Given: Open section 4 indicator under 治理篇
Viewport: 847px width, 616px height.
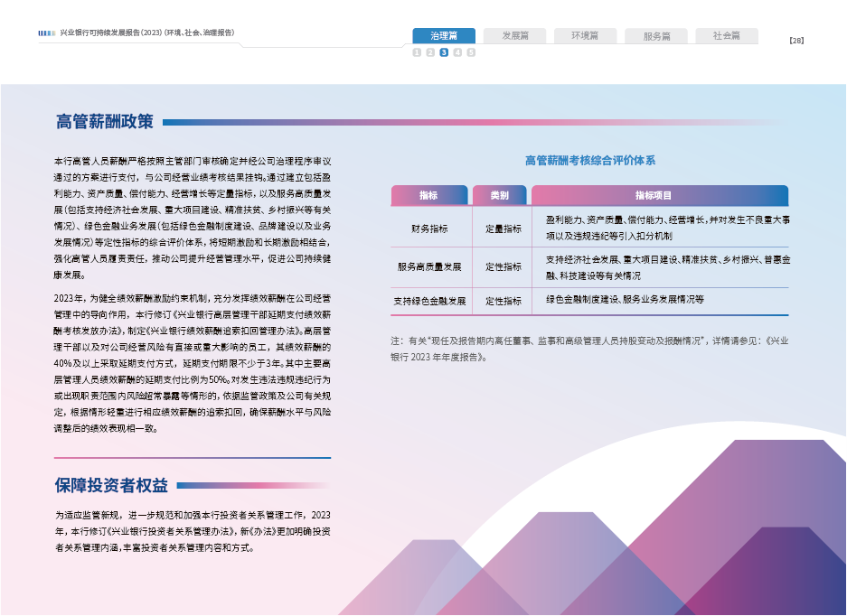Looking at the screenshot, I should 457,53.
